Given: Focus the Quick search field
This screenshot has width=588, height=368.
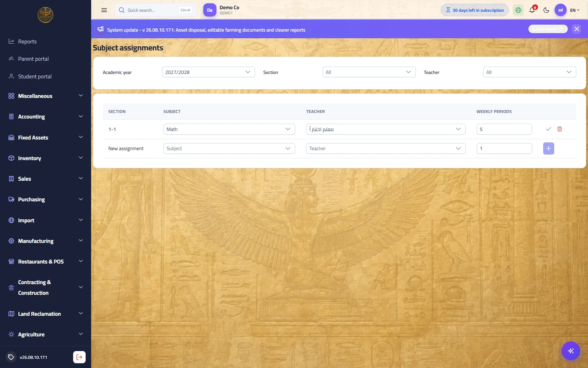Looking at the screenshot, I should [156, 10].
